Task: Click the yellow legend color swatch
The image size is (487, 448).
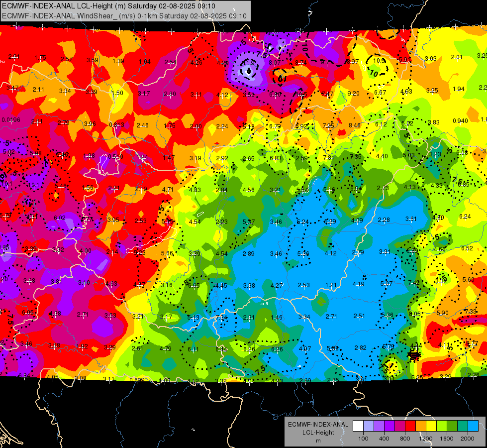Action: [x=431, y=426]
